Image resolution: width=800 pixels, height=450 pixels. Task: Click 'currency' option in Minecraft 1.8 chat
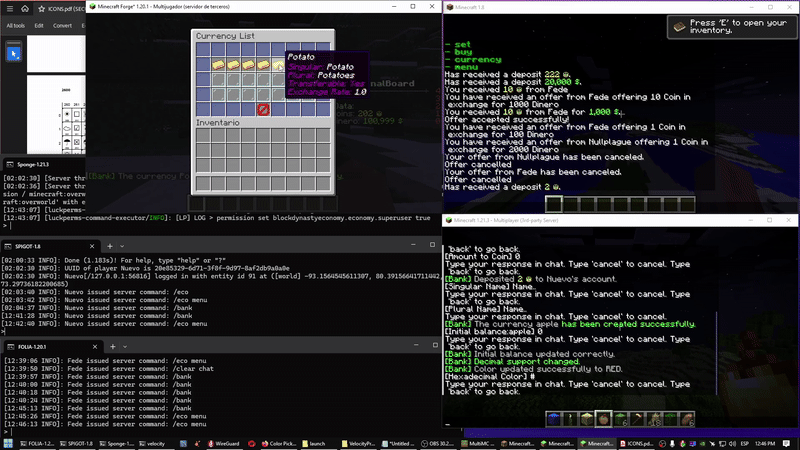pyautogui.click(x=478, y=60)
